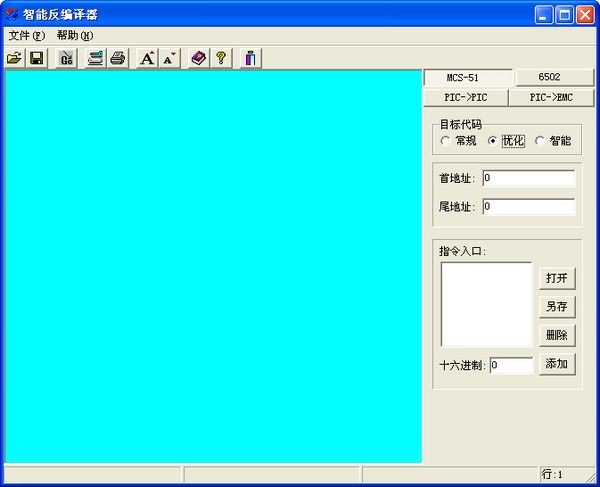
Task: Click the exit door toolbar icon
Action: [x=250, y=59]
